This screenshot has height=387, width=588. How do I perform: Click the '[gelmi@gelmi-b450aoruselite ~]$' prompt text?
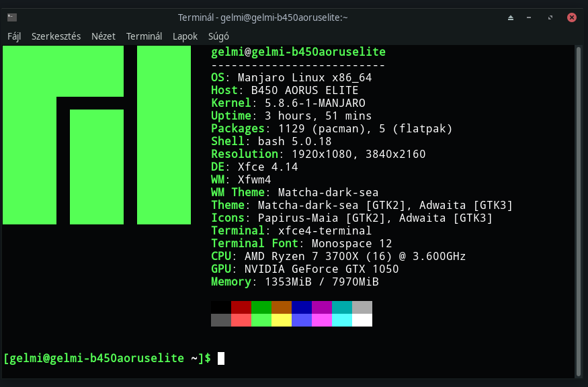(108, 358)
